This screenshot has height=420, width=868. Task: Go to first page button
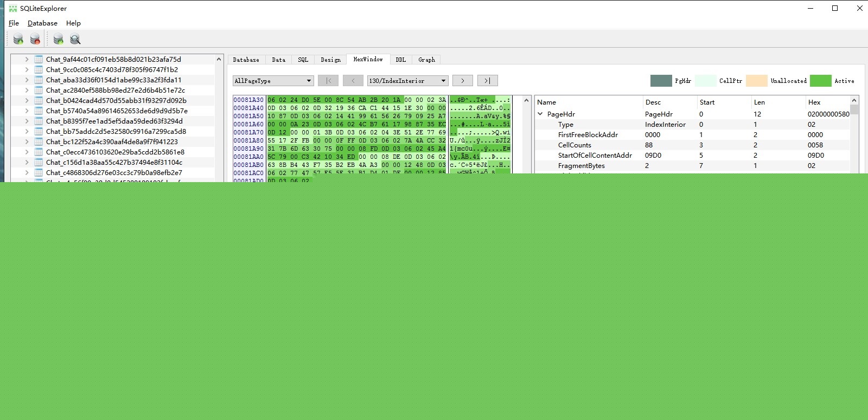point(328,81)
